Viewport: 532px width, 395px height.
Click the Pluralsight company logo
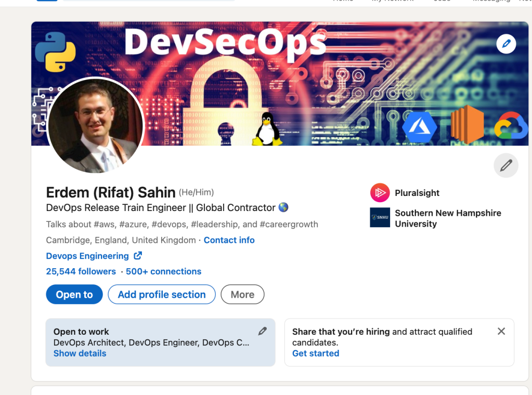coord(380,193)
